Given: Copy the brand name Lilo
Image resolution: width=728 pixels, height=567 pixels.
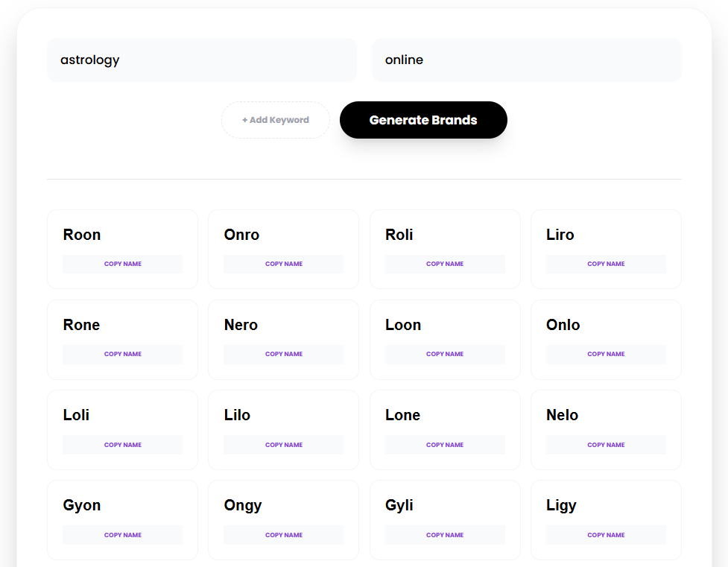Looking at the screenshot, I should [283, 444].
